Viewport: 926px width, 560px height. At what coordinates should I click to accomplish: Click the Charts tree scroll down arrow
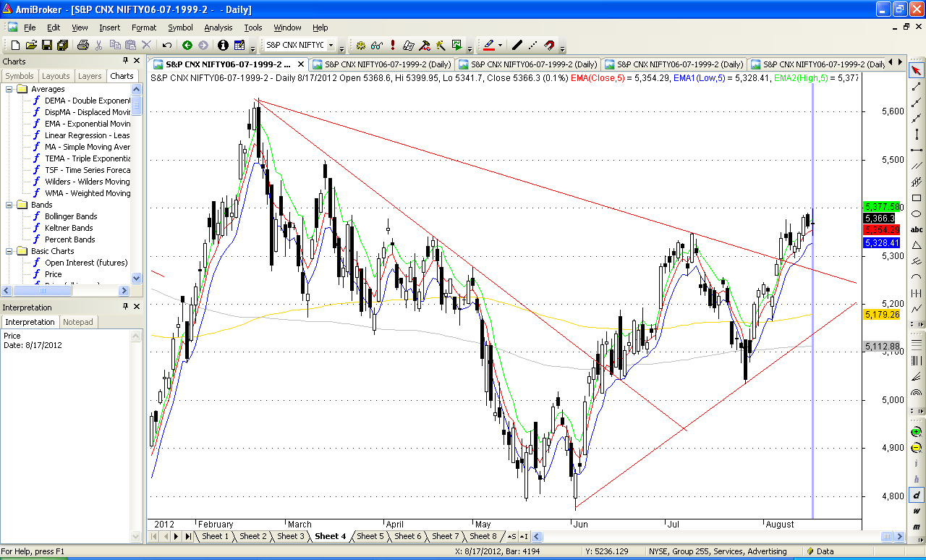point(137,278)
